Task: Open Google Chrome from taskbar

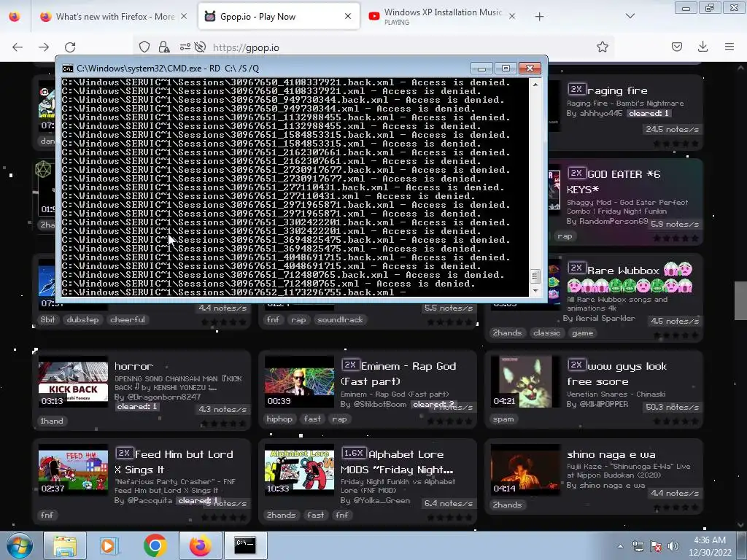Action: (155, 545)
